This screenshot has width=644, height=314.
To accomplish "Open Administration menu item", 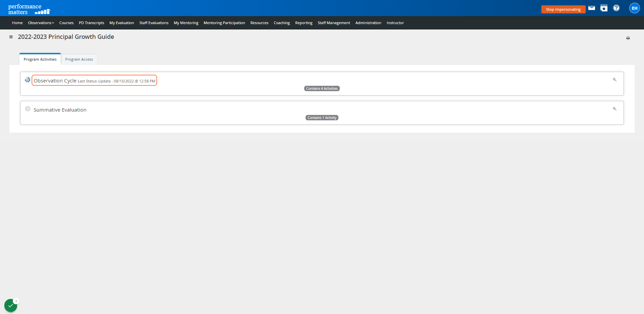I will tap(368, 23).
